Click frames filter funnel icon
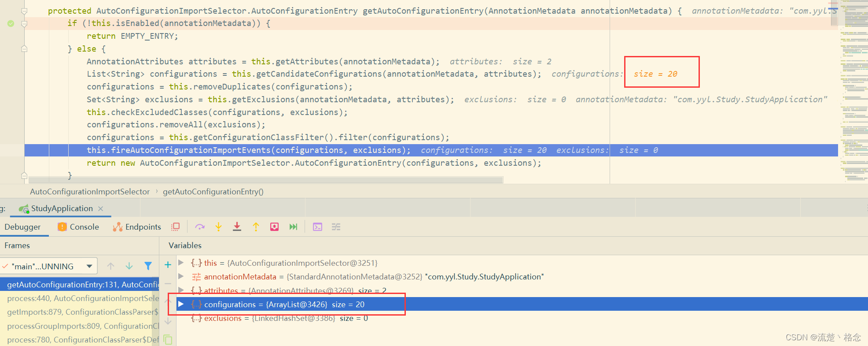 pos(148,266)
